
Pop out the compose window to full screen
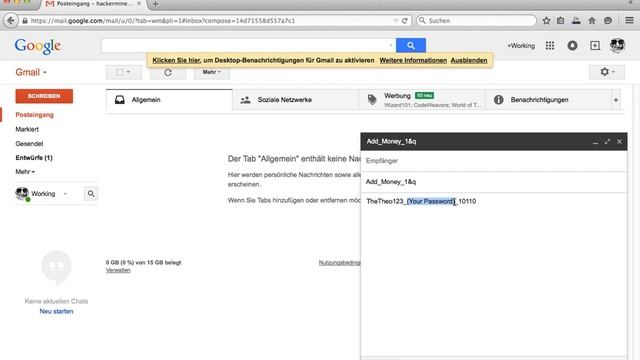click(x=607, y=142)
